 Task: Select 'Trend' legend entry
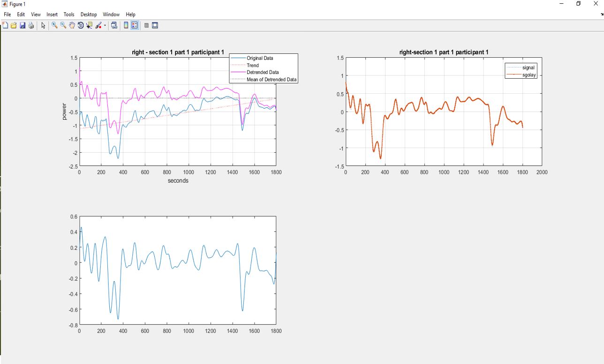click(253, 65)
